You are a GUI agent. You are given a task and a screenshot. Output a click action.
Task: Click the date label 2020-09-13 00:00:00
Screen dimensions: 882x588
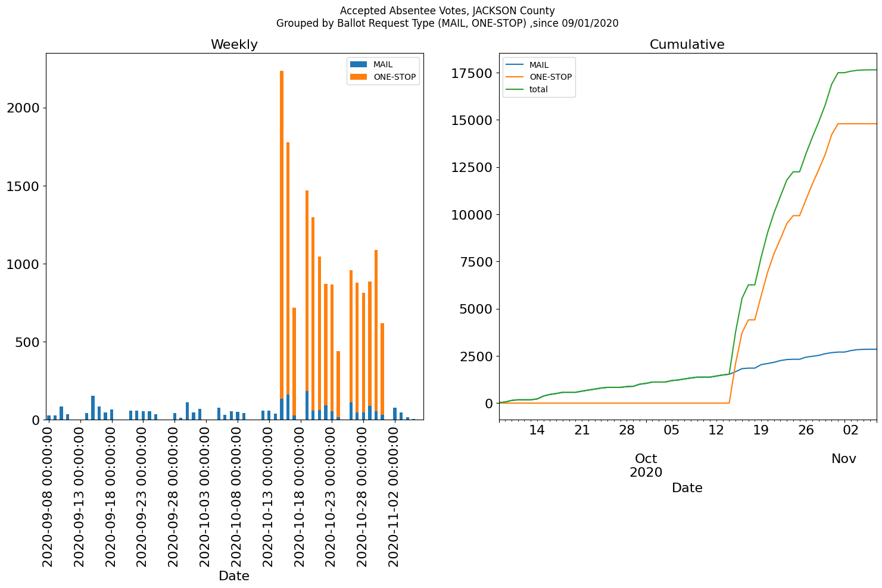pyautogui.click(x=80, y=496)
